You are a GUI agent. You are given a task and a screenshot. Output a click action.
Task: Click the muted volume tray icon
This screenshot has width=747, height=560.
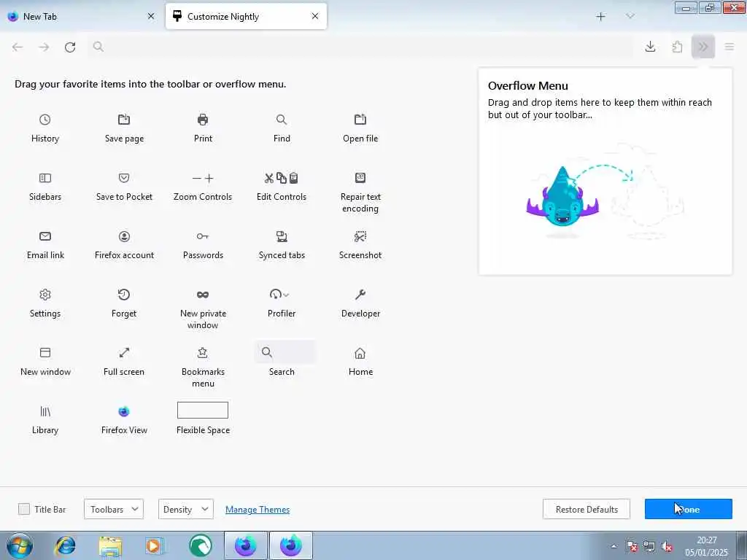click(667, 546)
